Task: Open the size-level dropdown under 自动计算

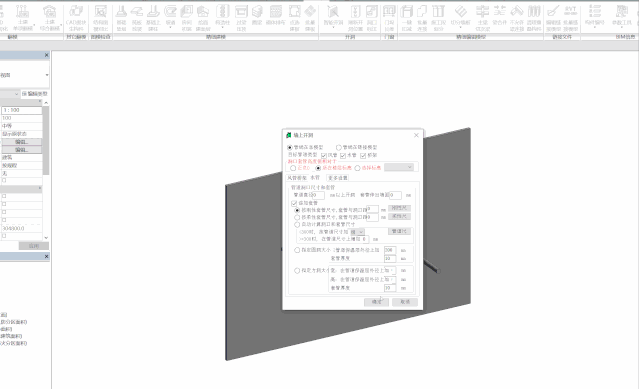Action: (x=357, y=232)
